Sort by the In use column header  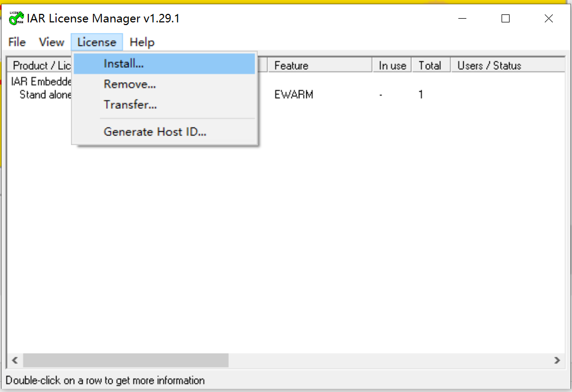coord(392,65)
